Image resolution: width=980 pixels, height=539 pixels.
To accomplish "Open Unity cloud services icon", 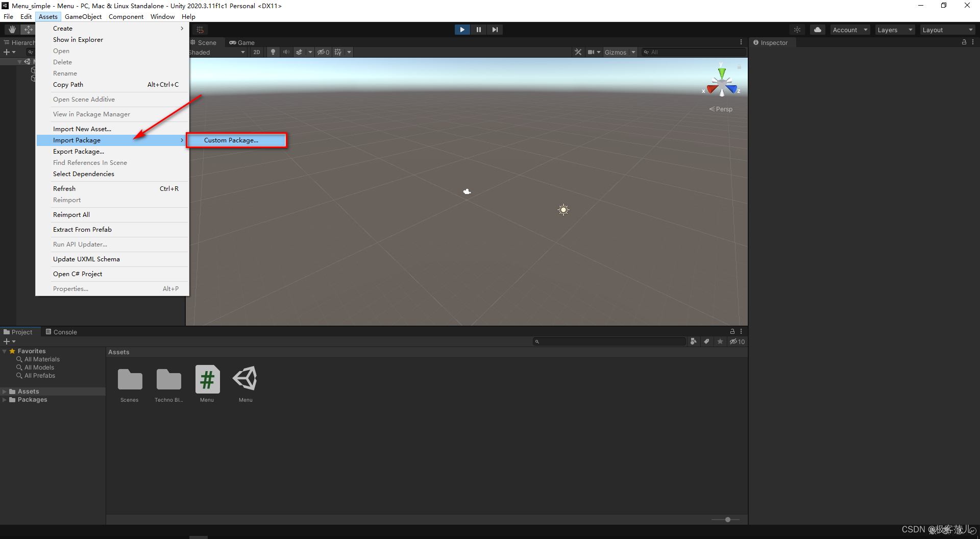I will pyautogui.click(x=818, y=30).
